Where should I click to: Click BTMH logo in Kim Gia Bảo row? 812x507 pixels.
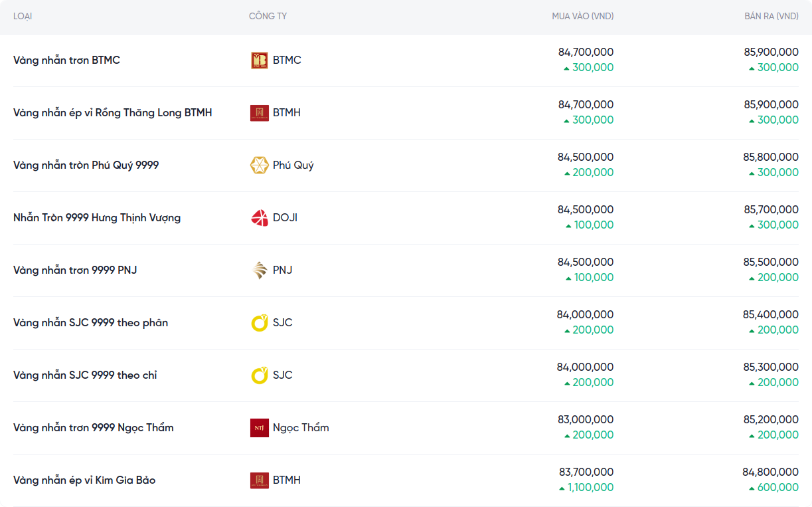coord(259,480)
